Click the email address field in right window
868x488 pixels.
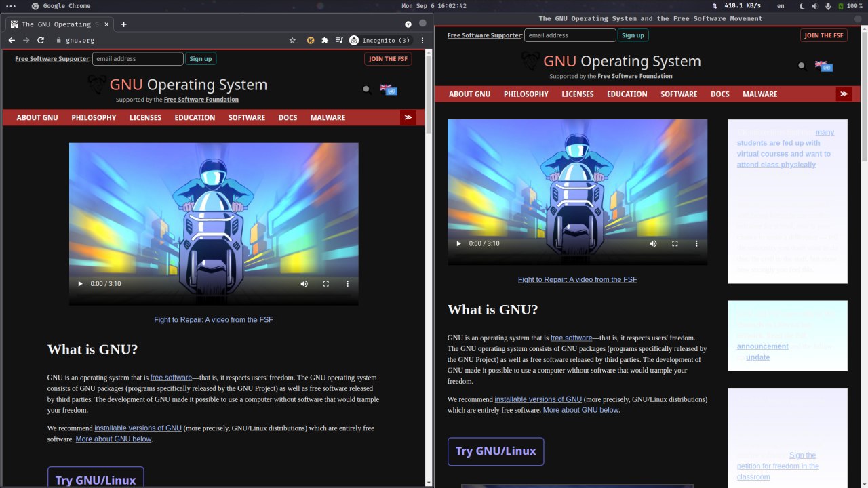570,35
